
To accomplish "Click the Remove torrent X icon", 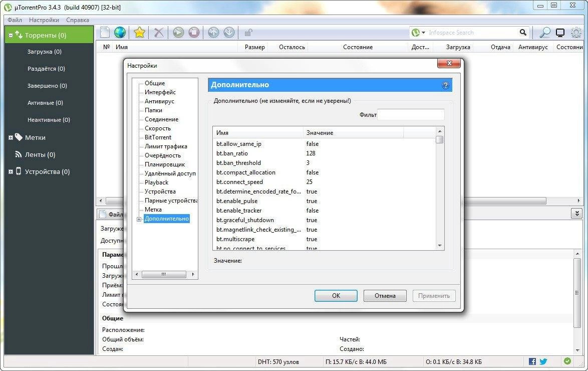I will [159, 33].
